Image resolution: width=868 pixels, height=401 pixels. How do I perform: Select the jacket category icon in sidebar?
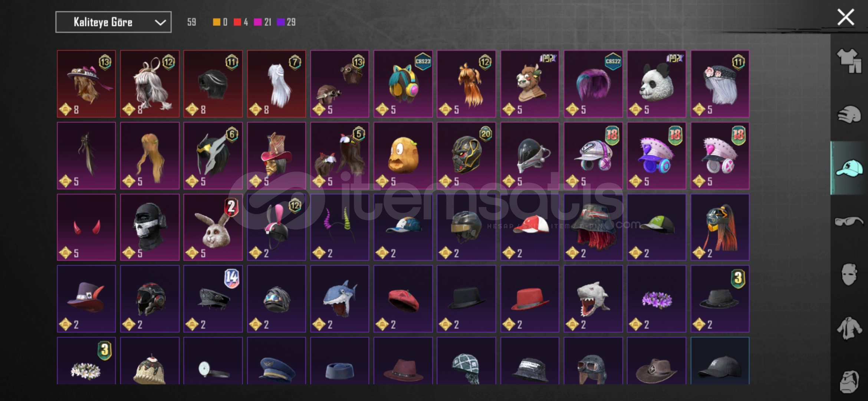[849, 328]
